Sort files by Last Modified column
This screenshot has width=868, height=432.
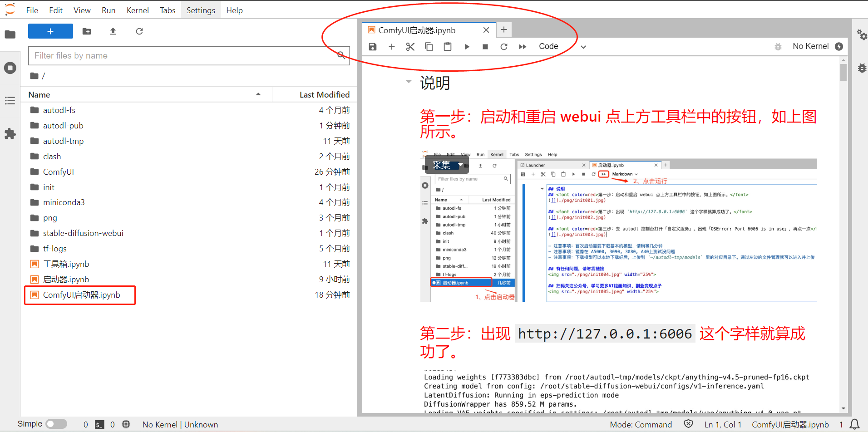[314, 94]
